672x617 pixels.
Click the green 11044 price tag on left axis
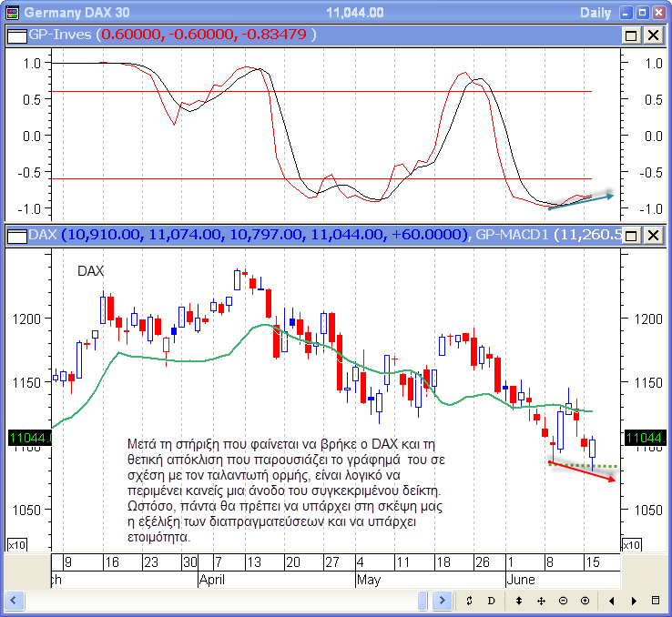coord(30,438)
